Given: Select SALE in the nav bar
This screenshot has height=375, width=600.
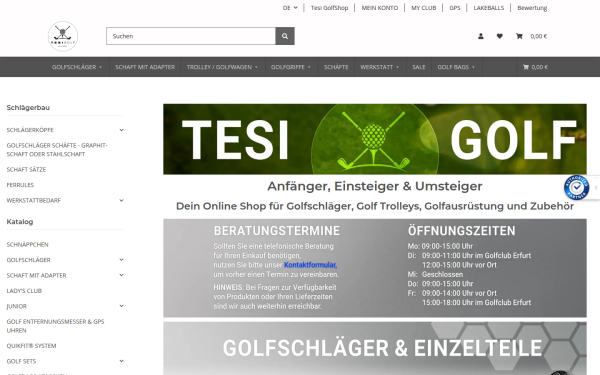Looking at the screenshot, I should 419,67.
